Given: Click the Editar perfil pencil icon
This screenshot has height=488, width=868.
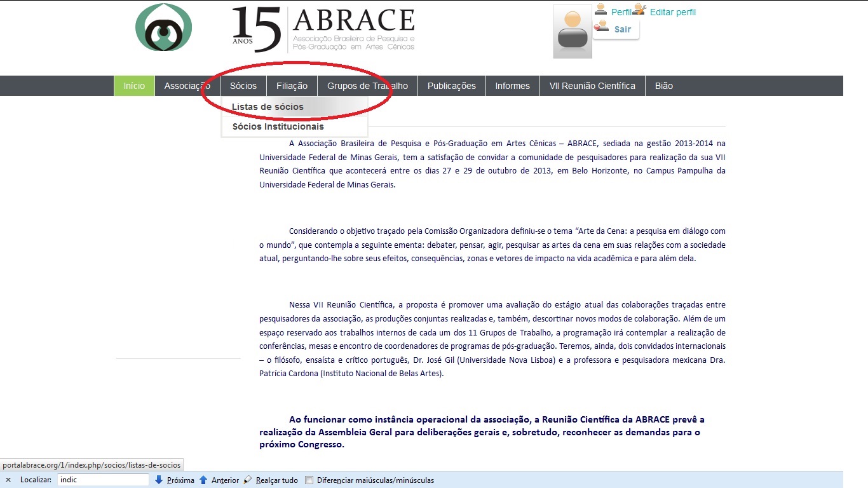Looking at the screenshot, I should pyautogui.click(x=640, y=10).
